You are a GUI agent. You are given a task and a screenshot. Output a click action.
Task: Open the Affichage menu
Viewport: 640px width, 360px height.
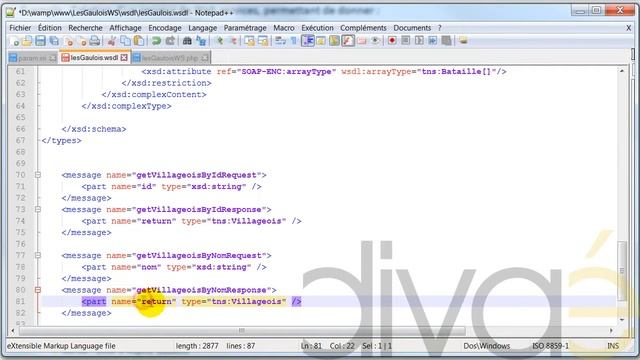[x=125, y=28]
